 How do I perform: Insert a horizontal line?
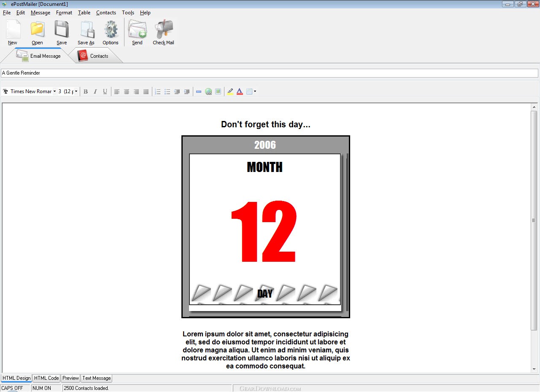pyautogui.click(x=199, y=91)
